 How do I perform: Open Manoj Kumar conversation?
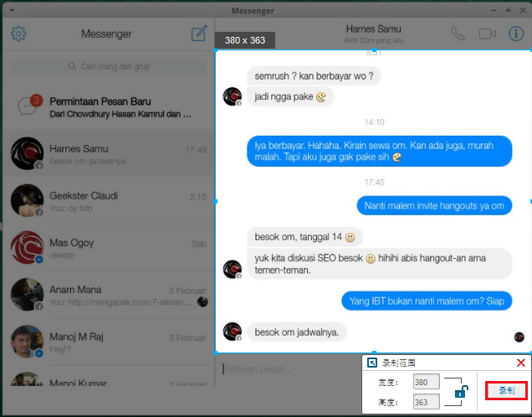109,377
